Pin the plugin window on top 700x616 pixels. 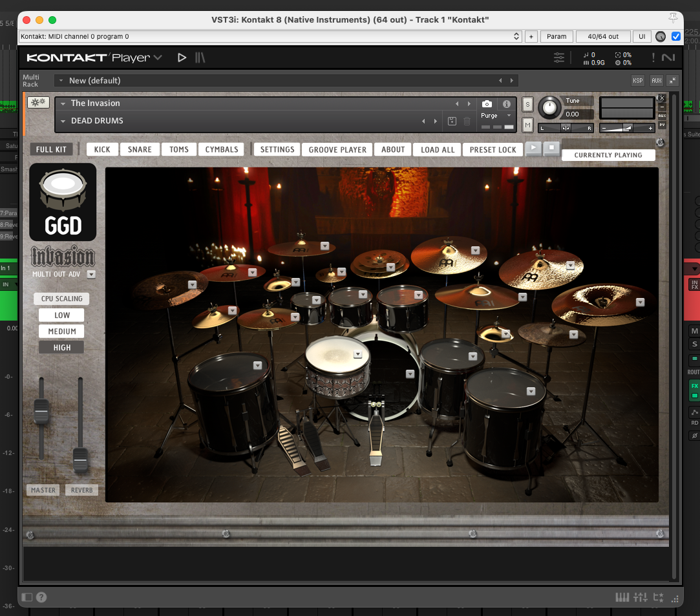(x=673, y=18)
